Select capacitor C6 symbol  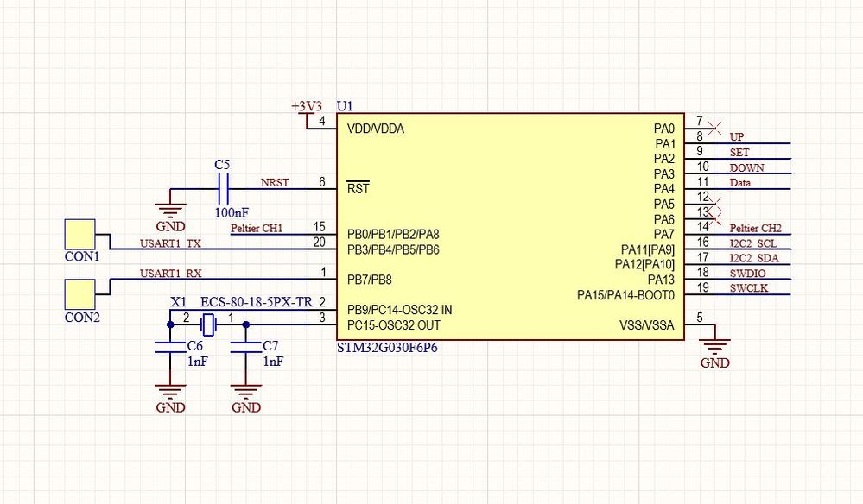click(x=170, y=347)
